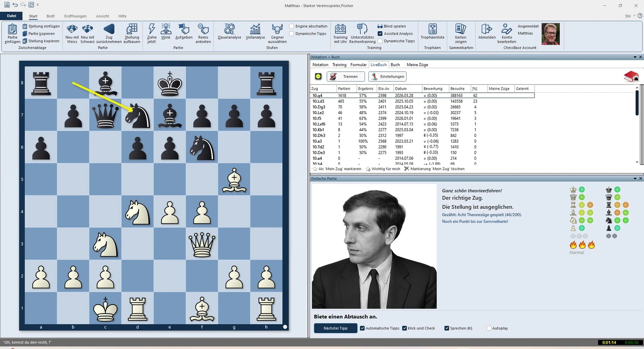Click the undo arrow in title bar

click(15, 5)
